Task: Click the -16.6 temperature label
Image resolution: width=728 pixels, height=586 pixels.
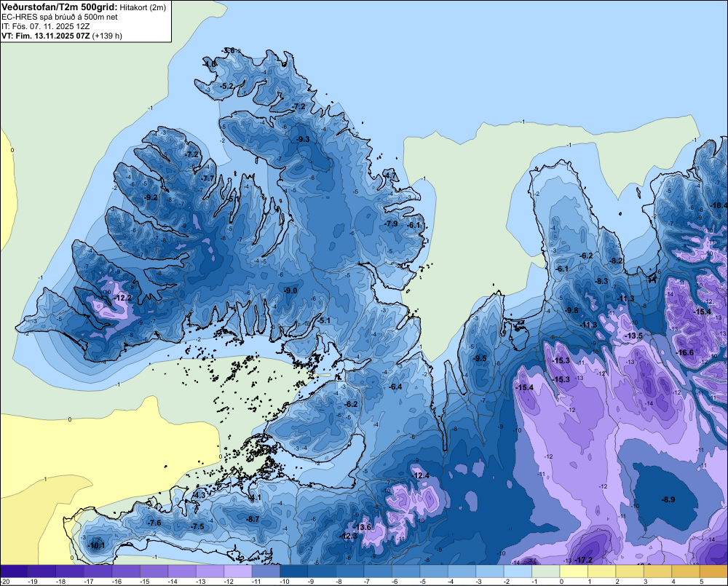Action: pos(684,352)
